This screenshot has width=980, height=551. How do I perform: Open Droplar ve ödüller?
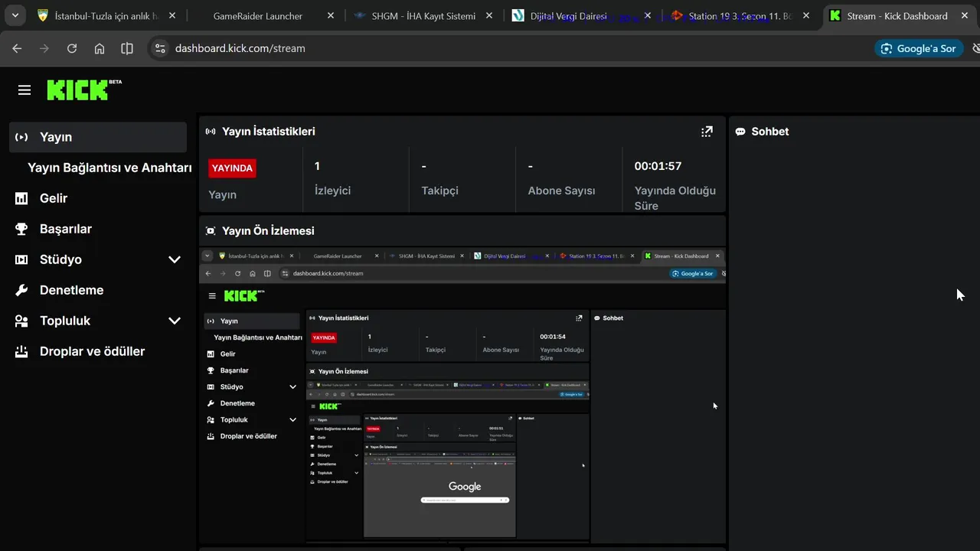[92, 351]
